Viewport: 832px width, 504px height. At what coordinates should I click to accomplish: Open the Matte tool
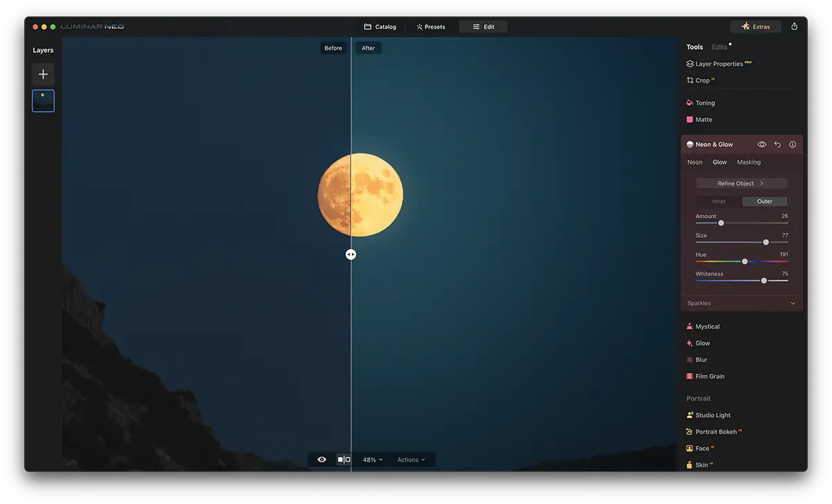point(699,119)
